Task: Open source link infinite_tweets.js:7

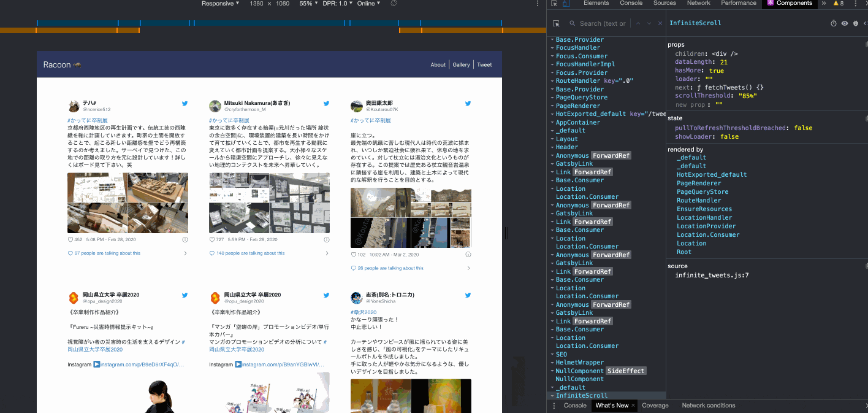Action: (x=712, y=276)
